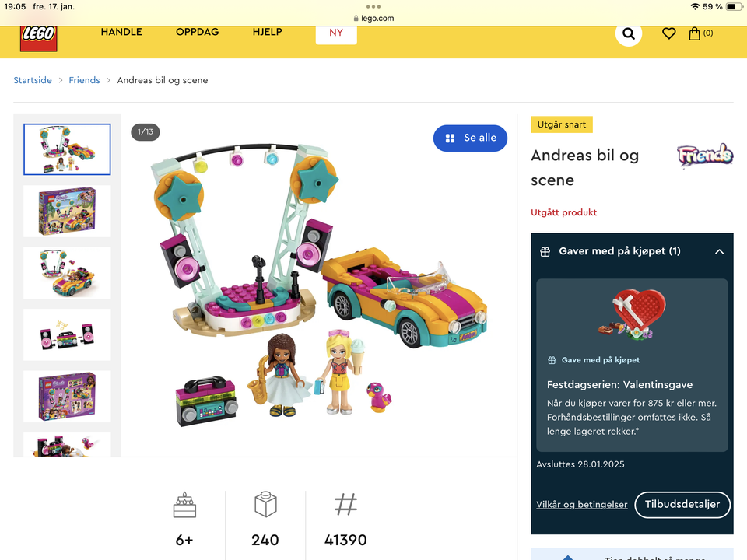Select the NY tab
The image size is (747, 560).
pyautogui.click(x=336, y=33)
